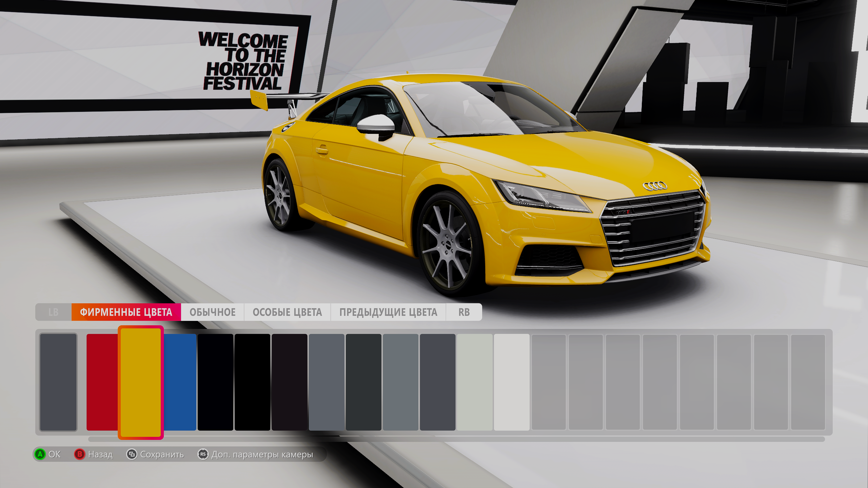Image resolution: width=868 pixels, height=488 pixels.
Task: Choose the pale greenish-gray color swatch
Action: 474,382
